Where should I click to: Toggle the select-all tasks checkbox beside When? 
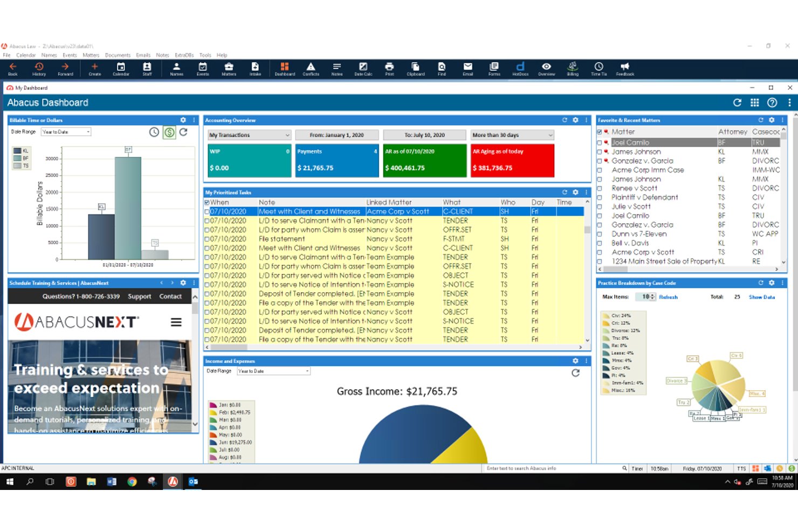click(207, 203)
